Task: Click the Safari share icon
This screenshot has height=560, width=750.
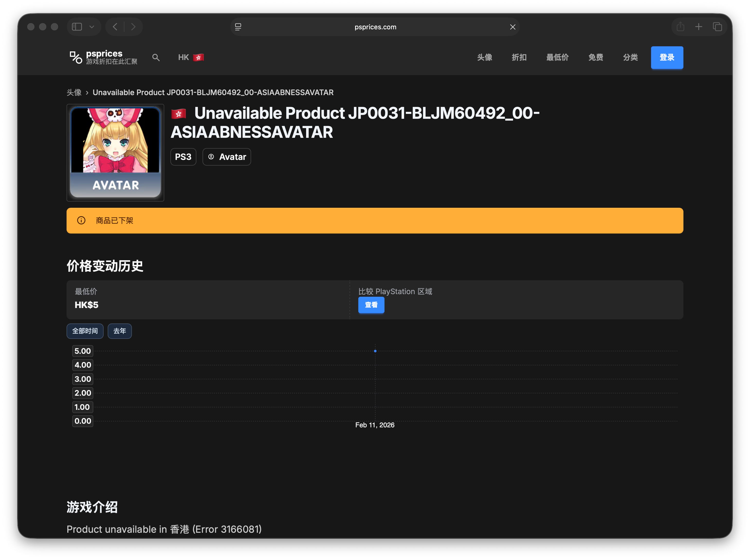Action: click(680, 27)
